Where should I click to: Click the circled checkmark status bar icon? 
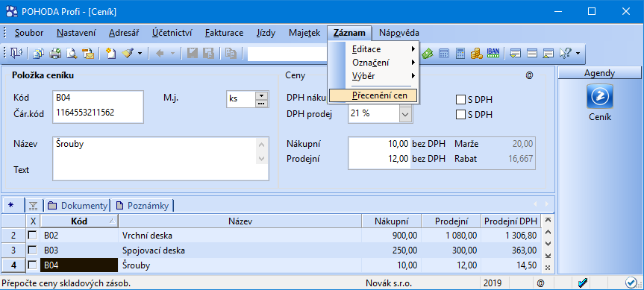631,283
